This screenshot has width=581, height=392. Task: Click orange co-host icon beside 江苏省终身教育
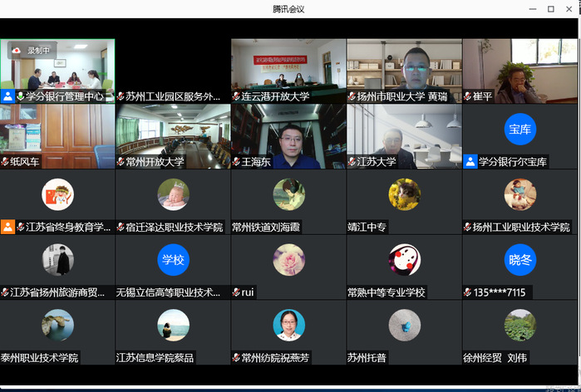coord(7,227)
